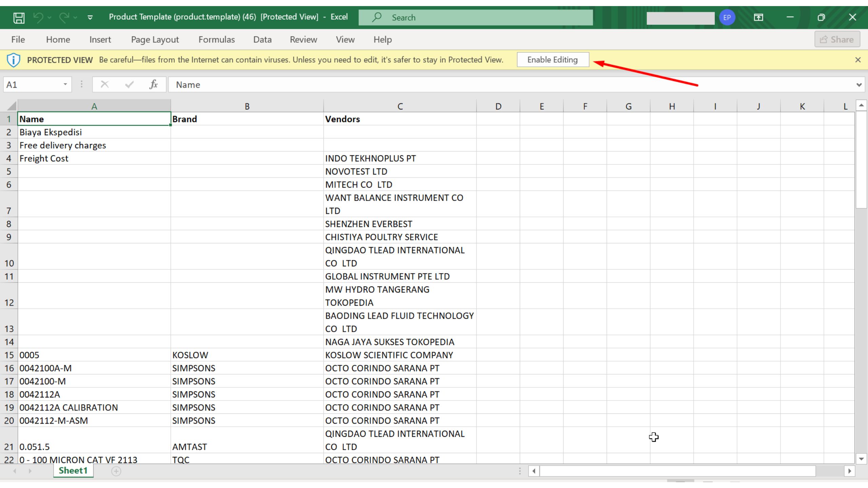Open the File tab
The image size is (868, 488).
(18, 40)
